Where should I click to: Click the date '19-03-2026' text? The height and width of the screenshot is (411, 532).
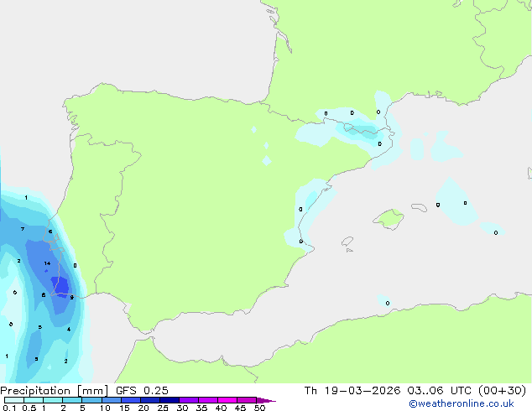[x=362, y=391]
